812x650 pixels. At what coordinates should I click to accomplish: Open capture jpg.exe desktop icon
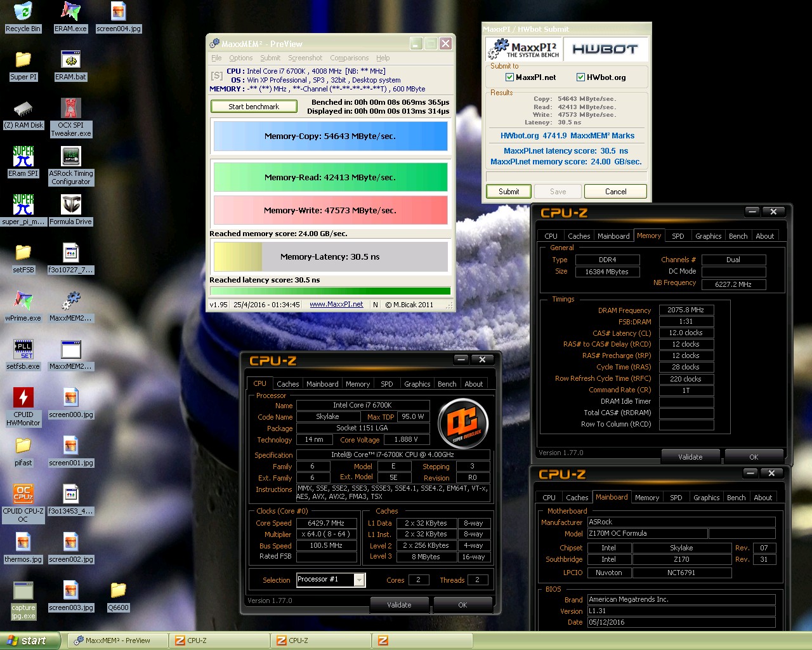[23, 600]
